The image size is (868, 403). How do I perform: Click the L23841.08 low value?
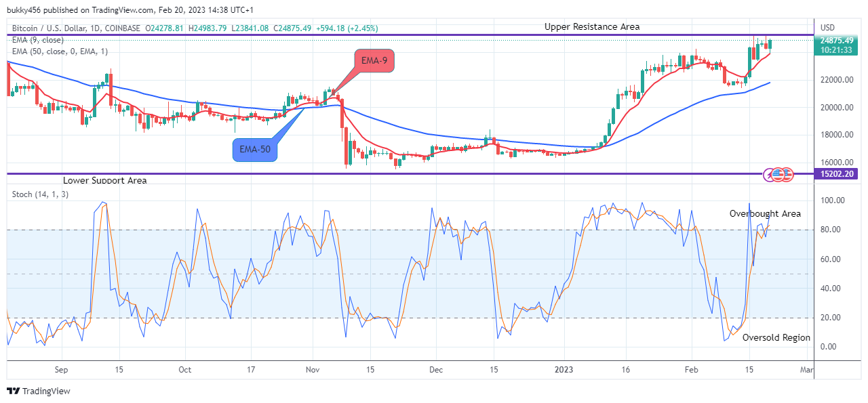pos(250,28)
